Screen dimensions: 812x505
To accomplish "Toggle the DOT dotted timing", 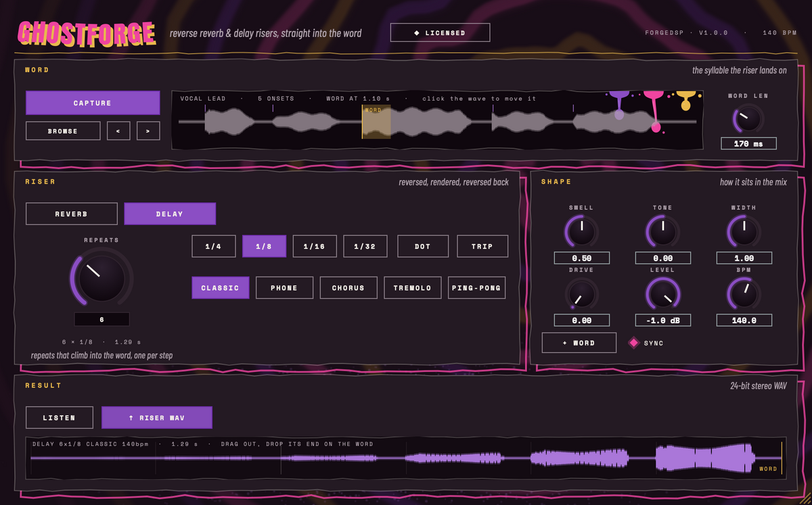I will coord(423,246).
